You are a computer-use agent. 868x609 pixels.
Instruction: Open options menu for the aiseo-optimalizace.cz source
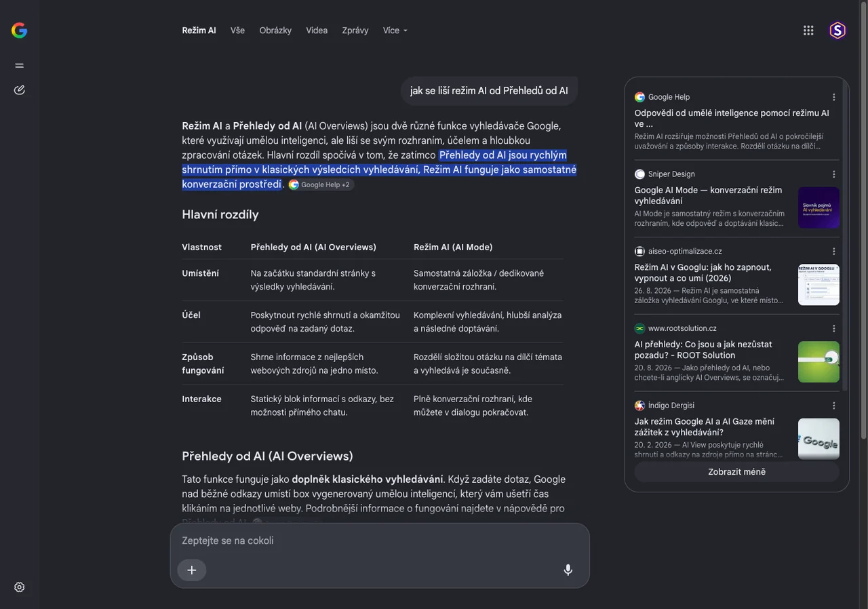(834, 252)
